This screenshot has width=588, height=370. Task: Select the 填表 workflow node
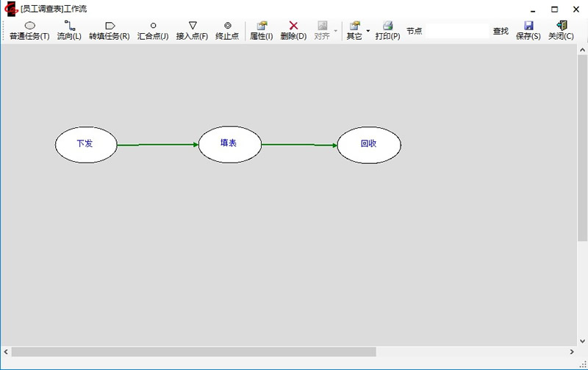[x=229, y=143]
